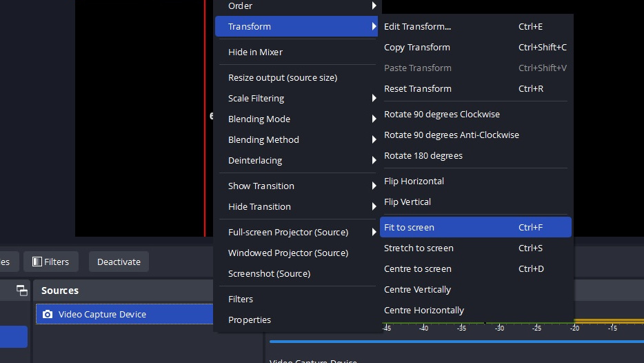The width and height of the screenshot is (644, 363).
Task: Click the camera icon beside Video Capture Device
Action: [47, 314]
